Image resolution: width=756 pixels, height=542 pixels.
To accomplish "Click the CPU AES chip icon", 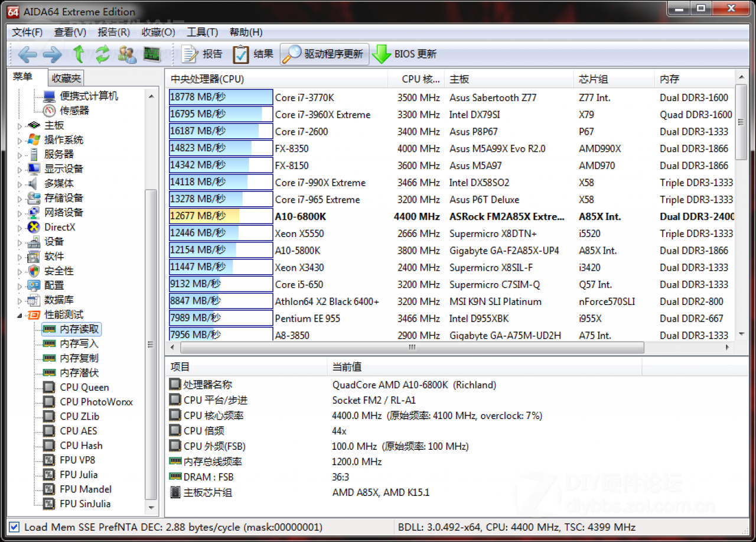I will click(x=50, y=431).
